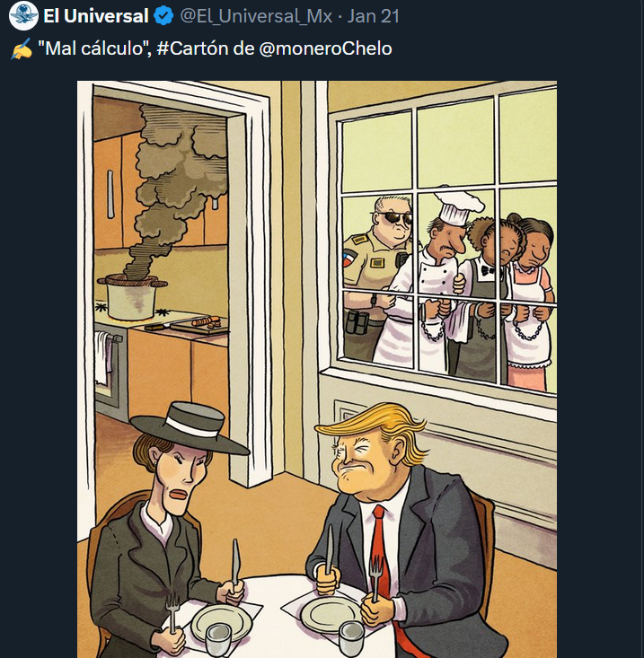
Task: Click the writing hand emoji
Action: tap(21, 49)
